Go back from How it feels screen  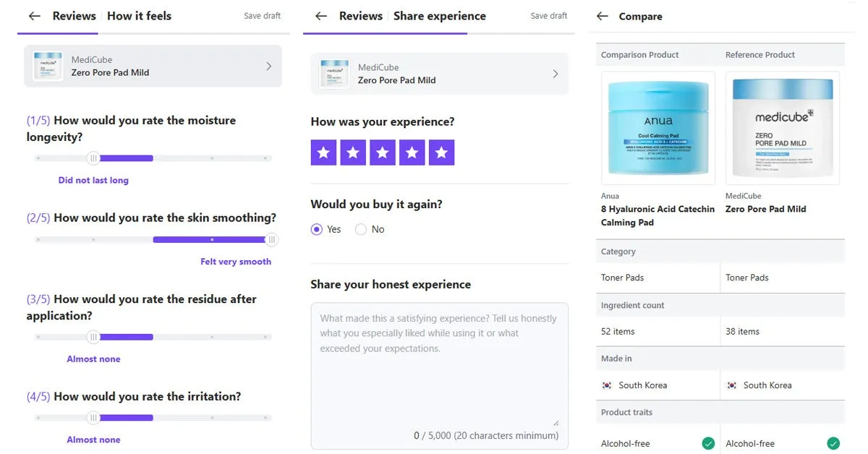34,16
